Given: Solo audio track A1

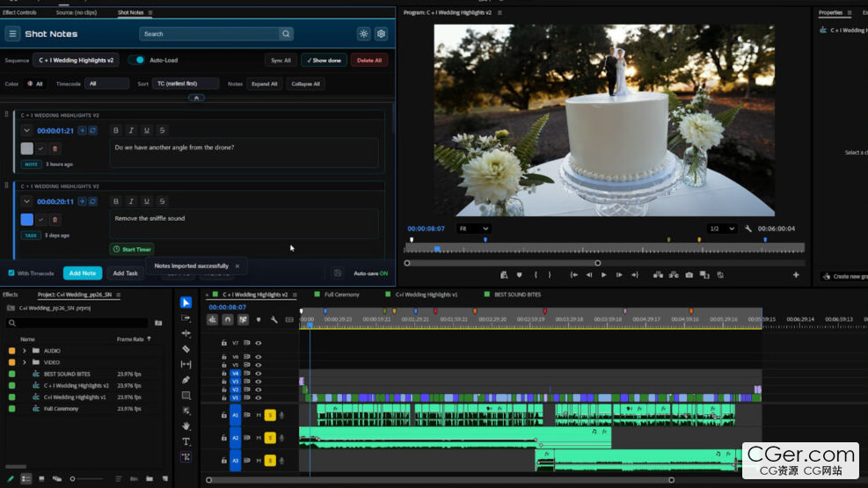Looking at the screenshot, I should [270, 415].
